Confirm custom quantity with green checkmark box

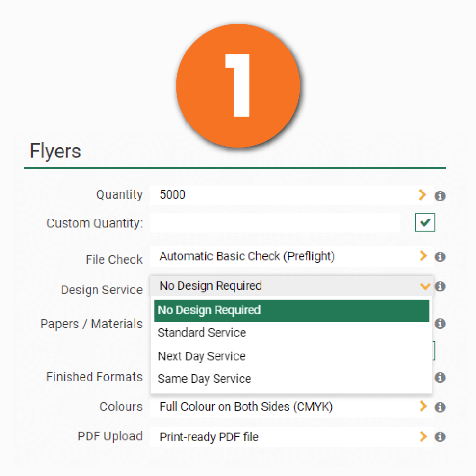pyautogui.click(x=425, y=222)
